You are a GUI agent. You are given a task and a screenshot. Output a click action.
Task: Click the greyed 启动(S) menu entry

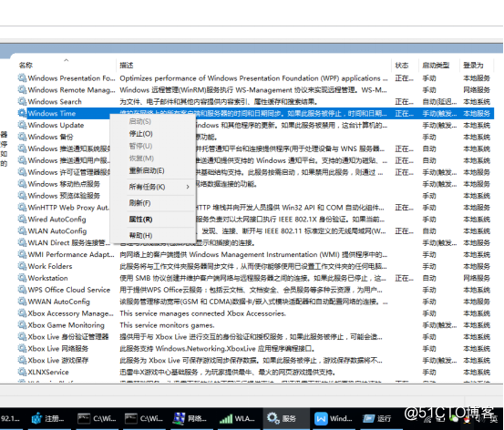pos(139,121)
